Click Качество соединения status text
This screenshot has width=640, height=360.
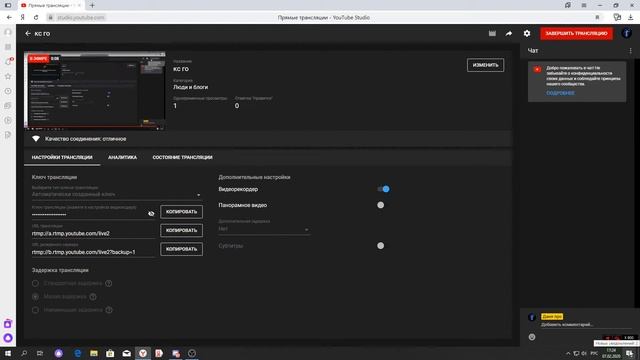coord(86,139)
